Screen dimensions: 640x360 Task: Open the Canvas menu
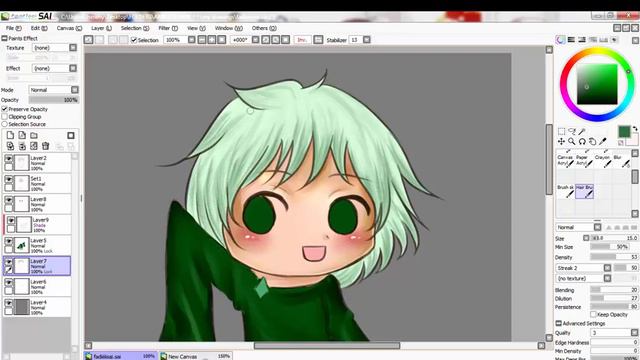pos(69,28)
